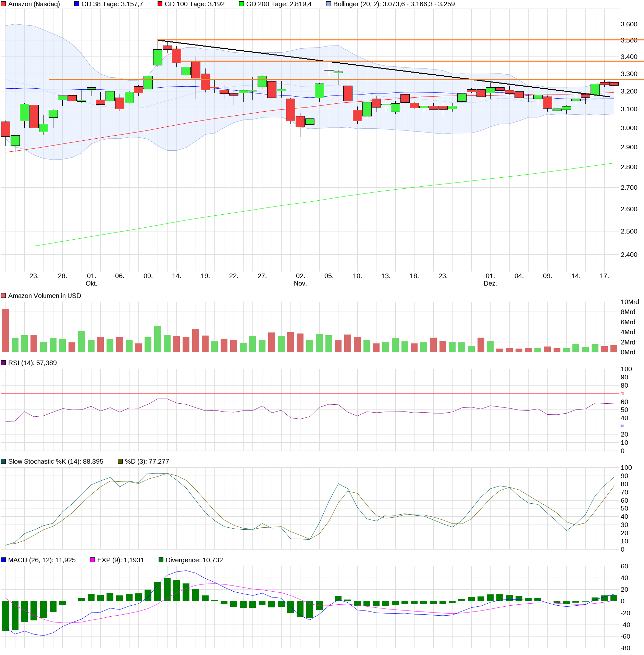Click the '17.' date axis label

(x=605, y=276)
